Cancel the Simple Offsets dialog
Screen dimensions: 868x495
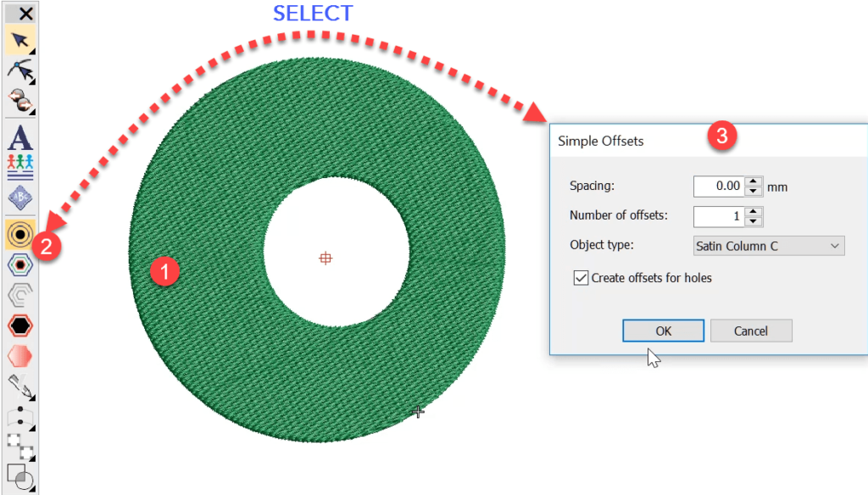click(751, 331)
